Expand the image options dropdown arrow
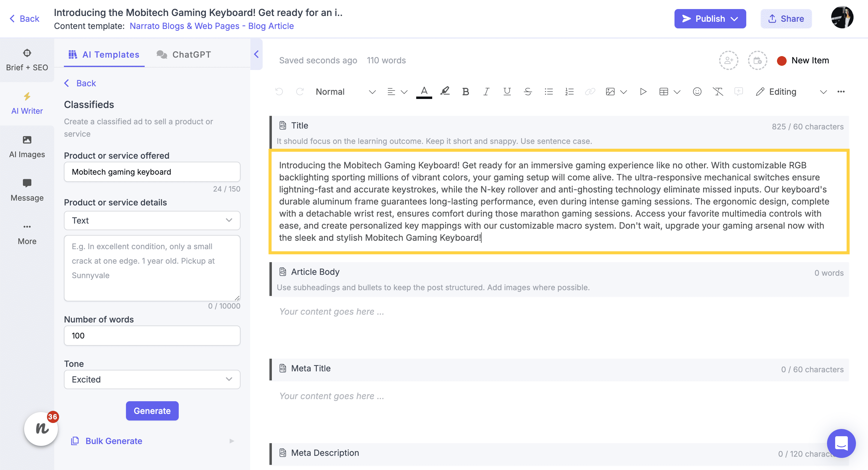The image size is (868, 470). [623, 92]
